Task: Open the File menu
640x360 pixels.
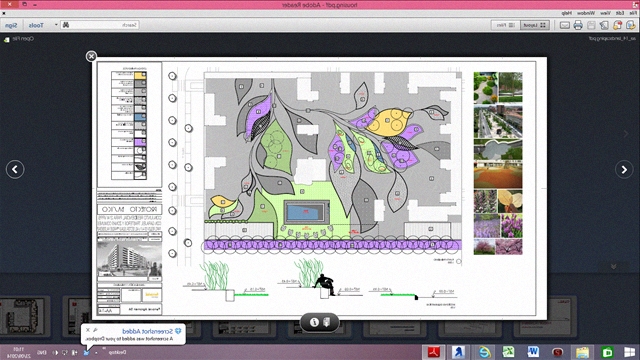Action: pos(633,13)
